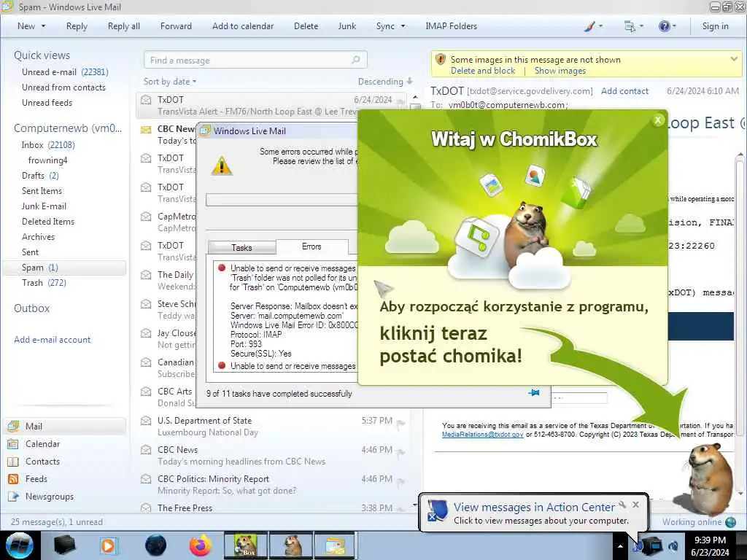Select the Trash (272) folder
This screenshot has width=747, height=560.
pos(44,283)
